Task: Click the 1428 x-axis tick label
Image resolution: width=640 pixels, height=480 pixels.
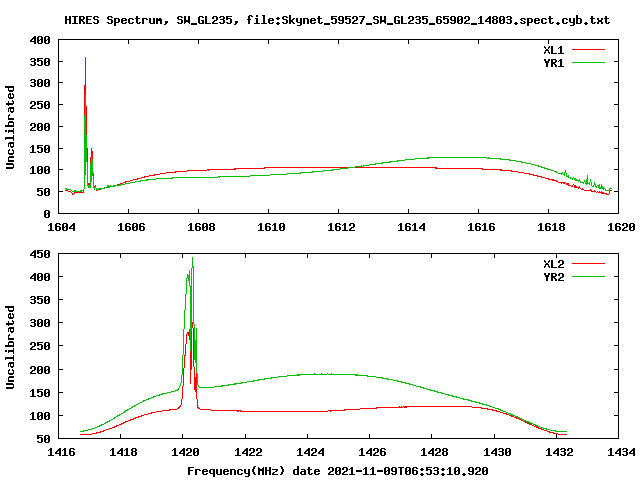Action: pyautogui.click(x=434, y=452)
